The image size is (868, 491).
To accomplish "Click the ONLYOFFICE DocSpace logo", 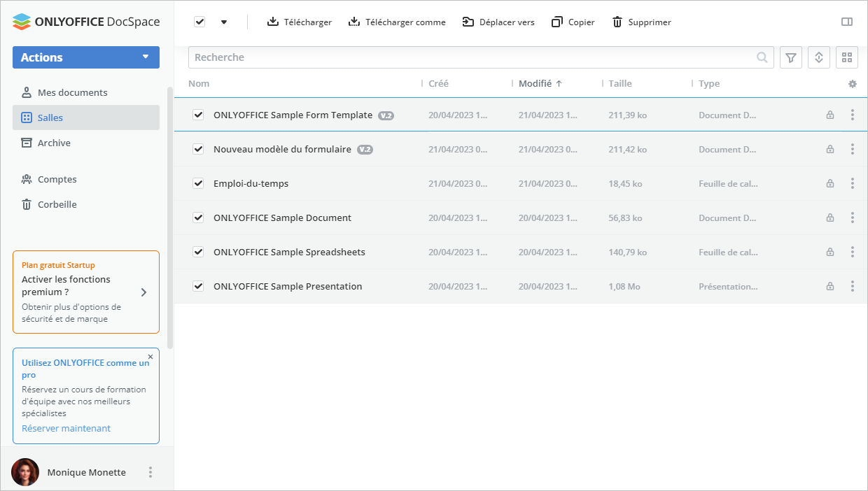I will pos(86,22).
